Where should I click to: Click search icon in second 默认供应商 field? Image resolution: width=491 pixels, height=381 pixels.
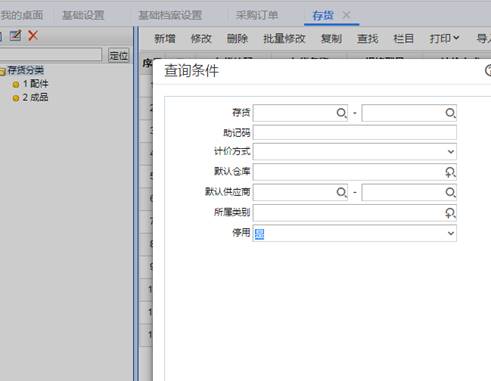pos(450,192)
